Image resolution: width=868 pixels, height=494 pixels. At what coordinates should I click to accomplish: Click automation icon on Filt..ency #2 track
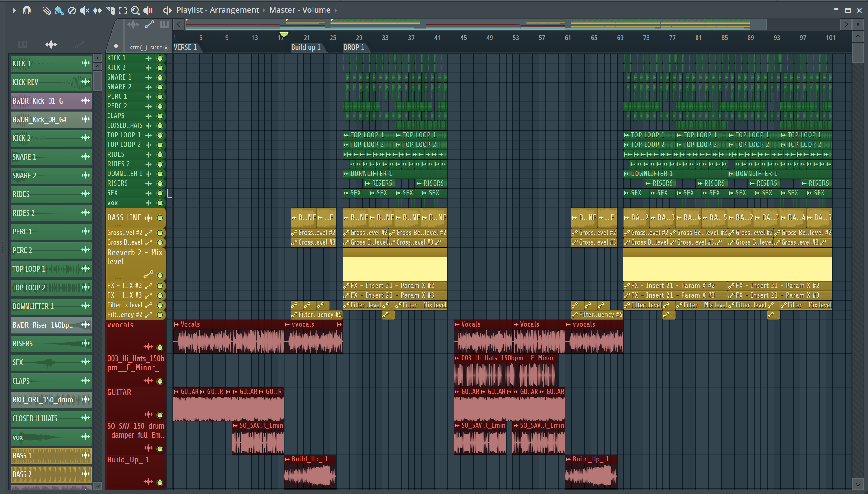coord(148,315)
